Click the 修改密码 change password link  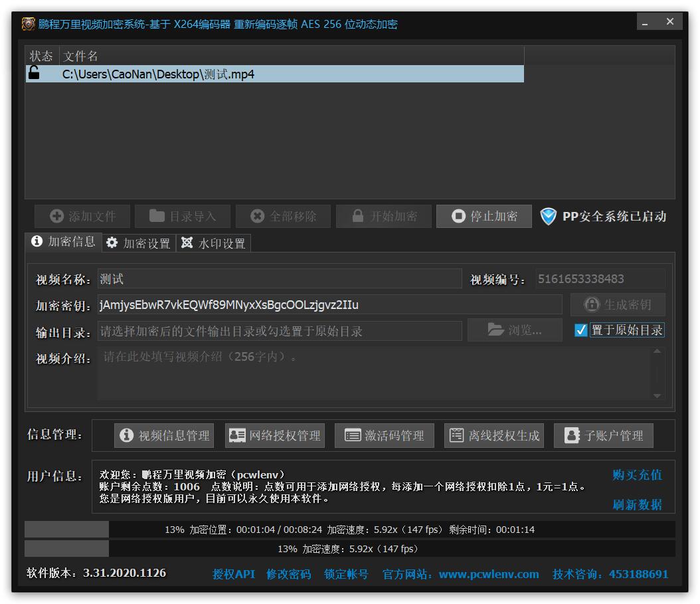288,574
